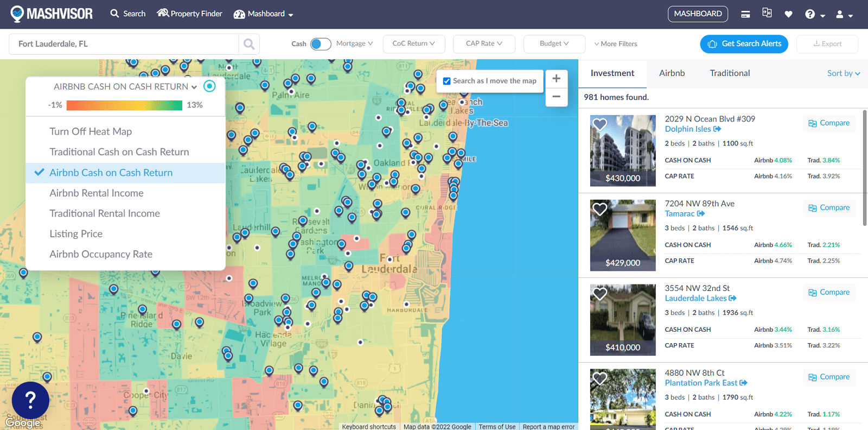Open the $410,000 listing photo
Image resolution: width=868 pixels, height=430 pixels.
click(x=623, y=320)
